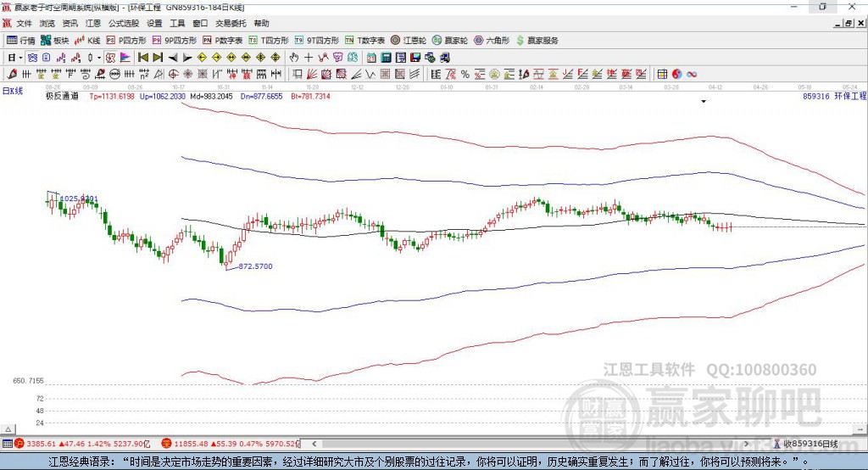Open the calendar icon in toolbar
Image resolution: width=868 pixels, height=470 pixels.
(x=371, y=58)
